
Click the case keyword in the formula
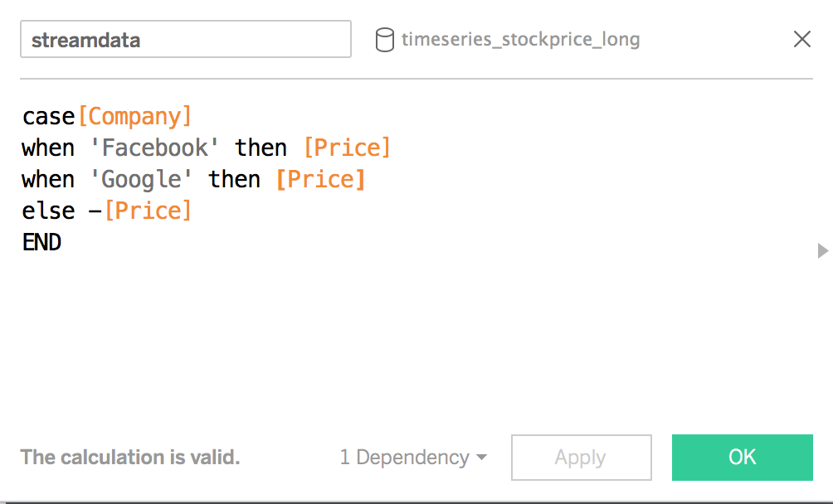point(48,116)
